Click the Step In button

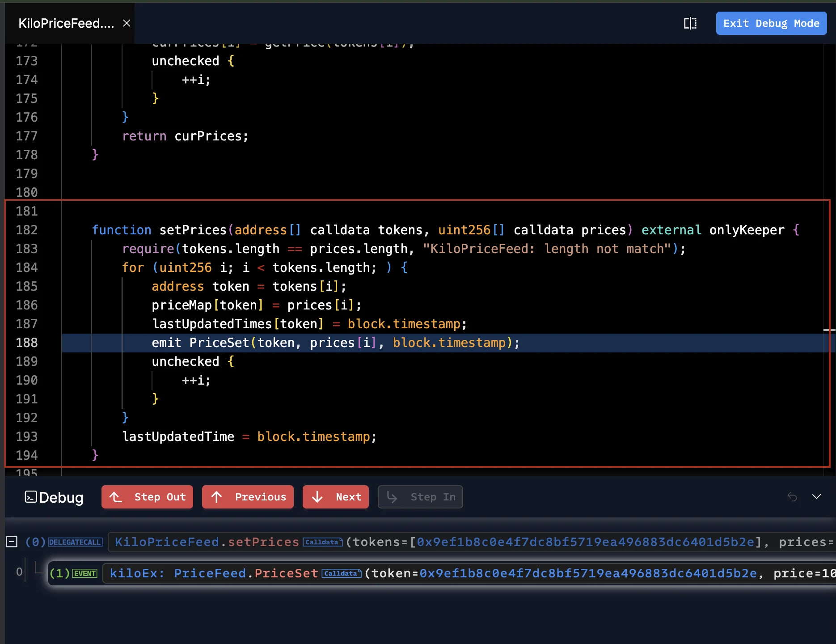tap(420, 497)
